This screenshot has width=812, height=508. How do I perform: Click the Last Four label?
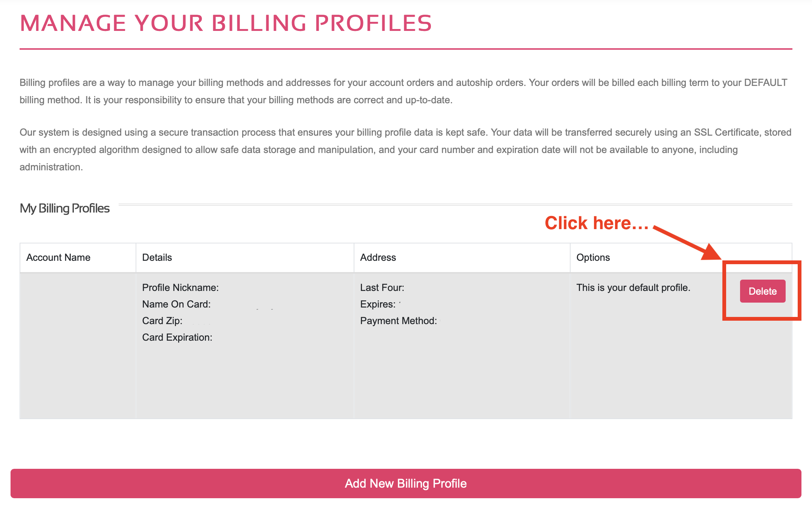(x=382, y=287)
